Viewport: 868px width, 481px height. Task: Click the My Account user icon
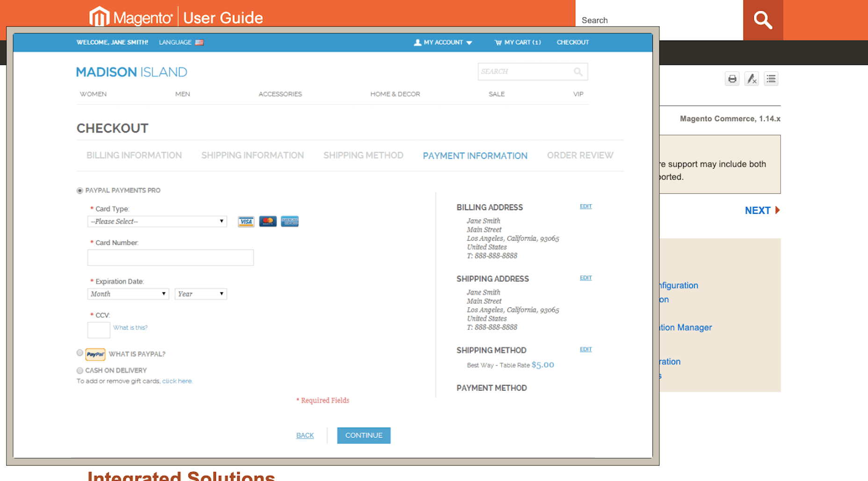pos(418,42)
